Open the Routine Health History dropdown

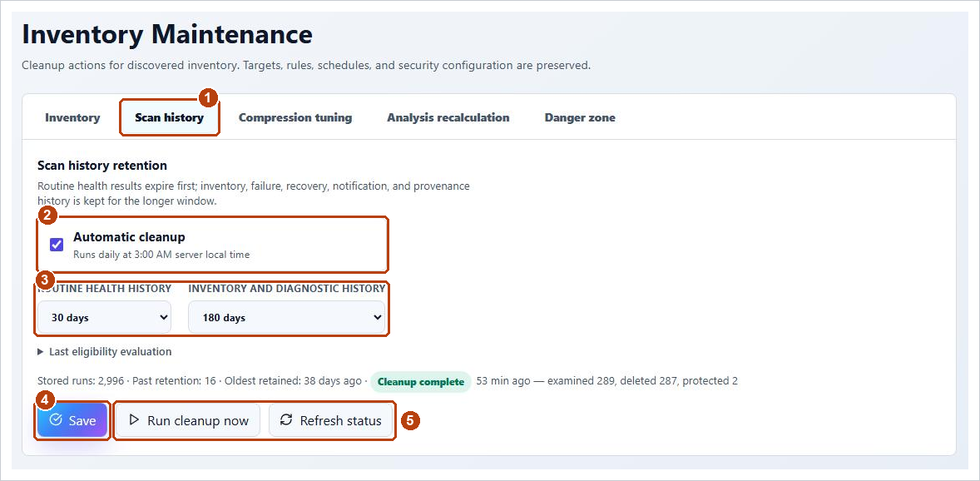point(104,317)
